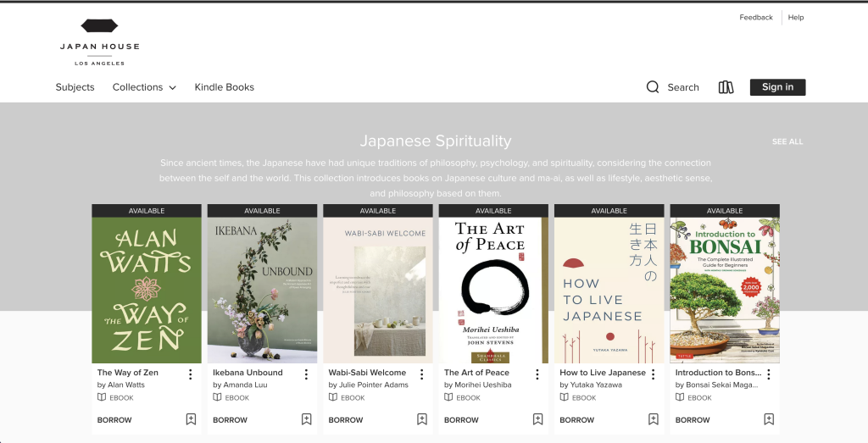This screenshot has width=868, height=443.
Task: Open The Art of Peace cover thumbnail
Action: click(494, 290)
